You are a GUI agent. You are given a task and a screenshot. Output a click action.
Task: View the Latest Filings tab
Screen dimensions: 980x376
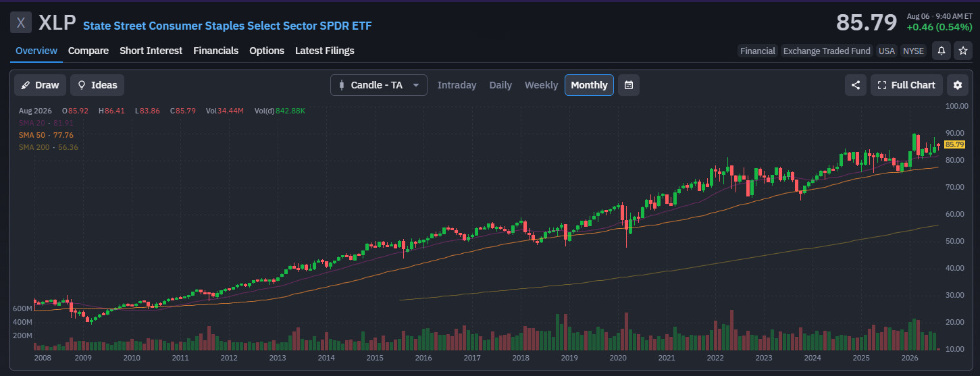click(324, 51)
